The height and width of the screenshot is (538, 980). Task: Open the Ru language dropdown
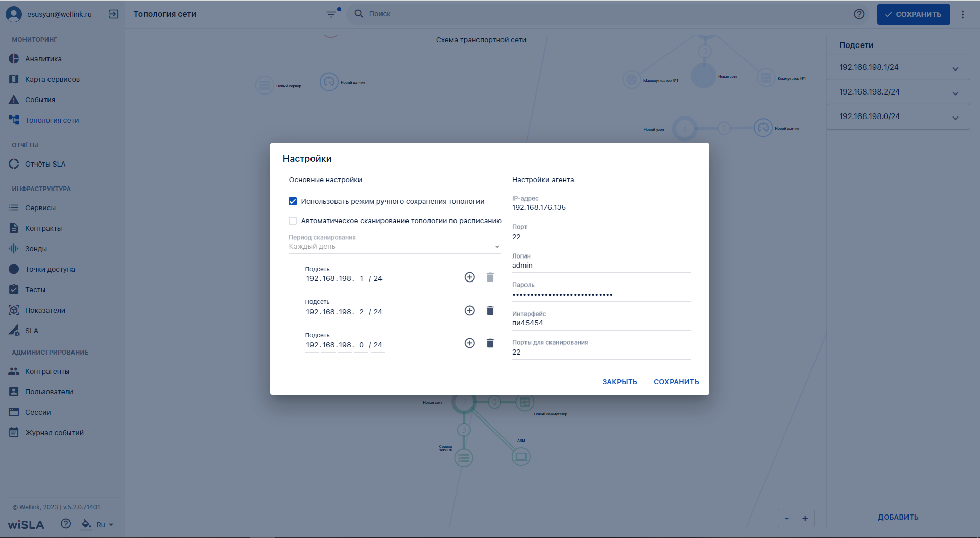[x=105, y=525]
